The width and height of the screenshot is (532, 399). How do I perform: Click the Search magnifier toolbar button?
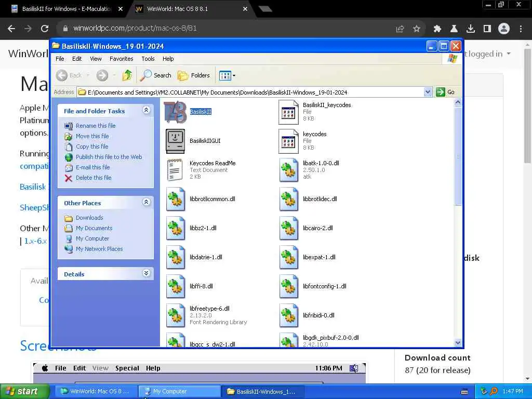point(156,75)
